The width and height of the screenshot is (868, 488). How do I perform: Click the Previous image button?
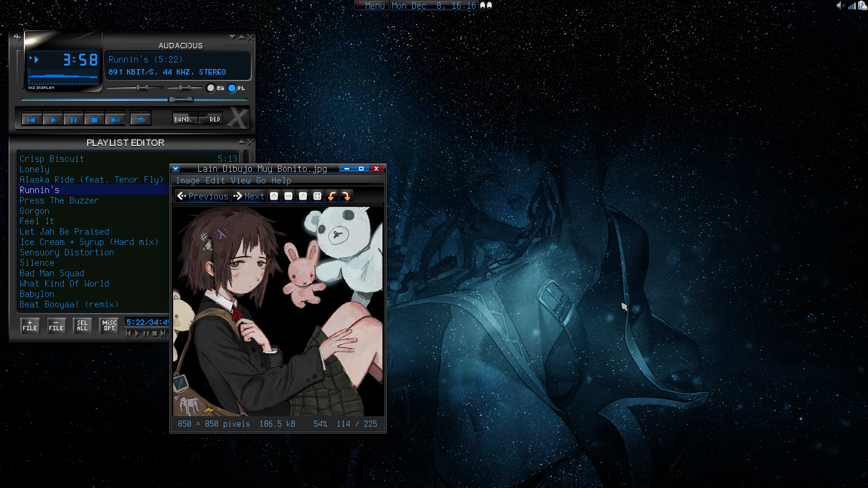point(203,196)
